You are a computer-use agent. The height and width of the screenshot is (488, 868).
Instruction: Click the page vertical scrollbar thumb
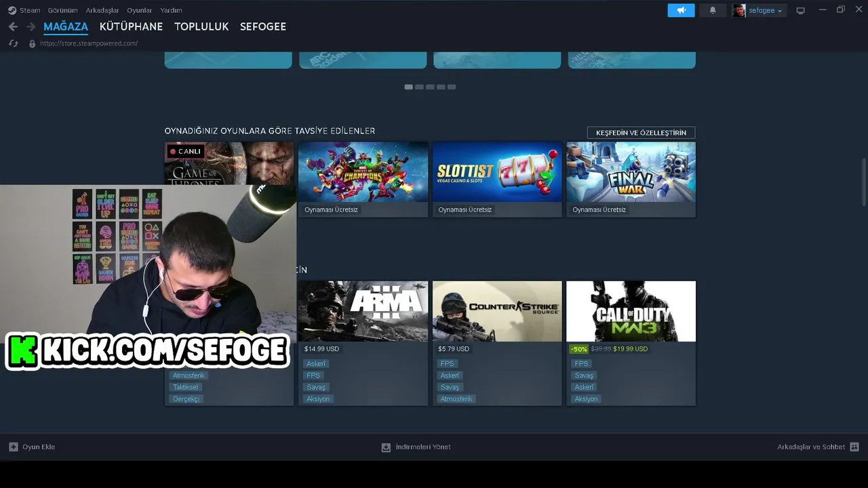[x=864, y=182]
